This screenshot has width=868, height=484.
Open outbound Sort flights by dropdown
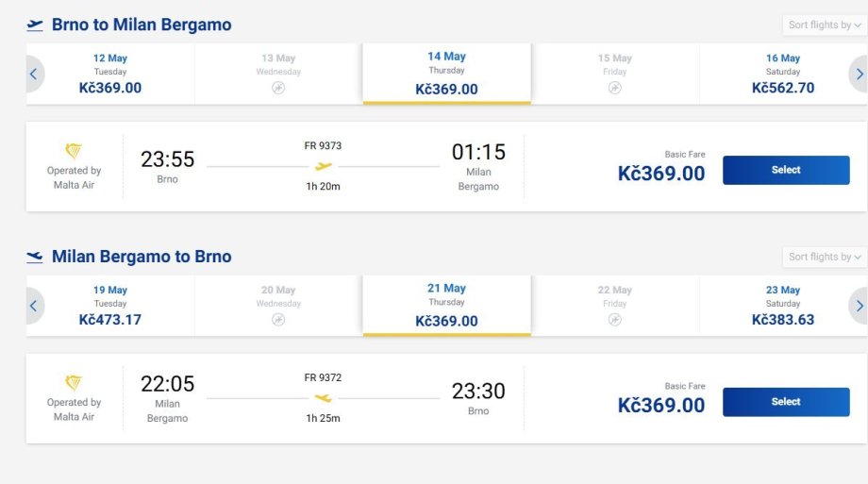(x=825, y=25)
